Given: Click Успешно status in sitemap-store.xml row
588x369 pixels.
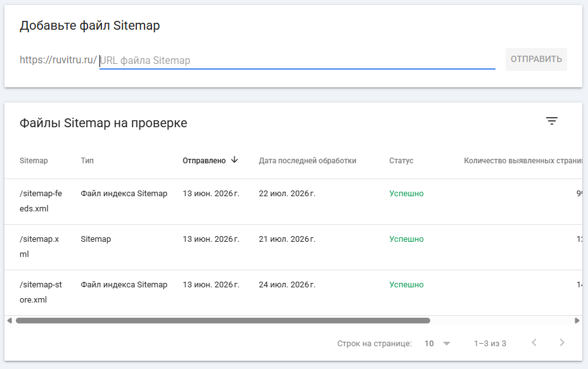Looking at the screenshot, I should pos(407,285).
